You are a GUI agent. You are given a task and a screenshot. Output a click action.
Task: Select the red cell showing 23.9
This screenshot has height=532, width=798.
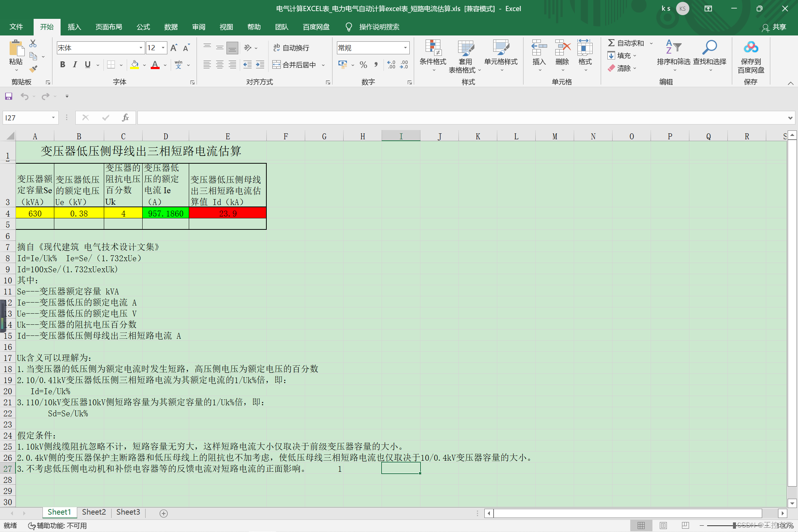228,213
